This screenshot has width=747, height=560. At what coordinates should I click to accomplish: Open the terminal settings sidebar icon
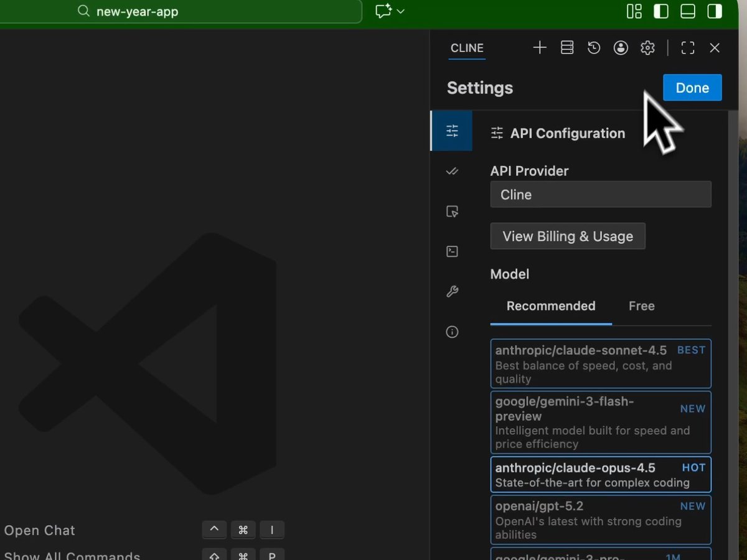pos(453,251)
